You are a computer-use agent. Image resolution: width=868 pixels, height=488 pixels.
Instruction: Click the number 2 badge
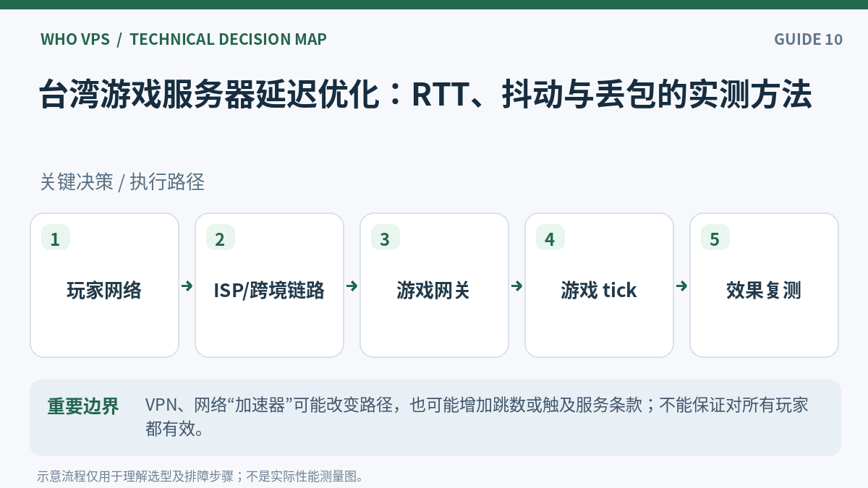pyautogui.click(x=221, y=239)
